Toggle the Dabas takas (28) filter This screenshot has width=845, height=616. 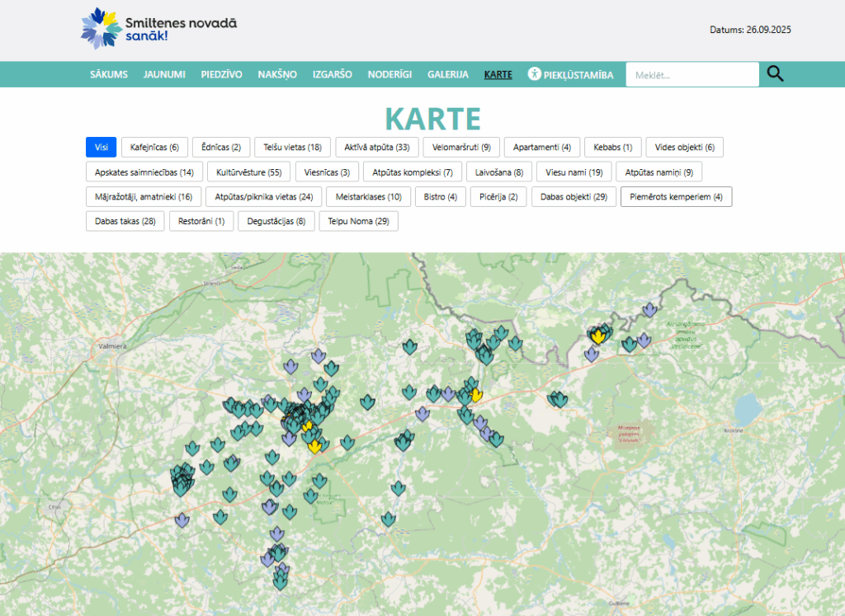click(125, 222)
